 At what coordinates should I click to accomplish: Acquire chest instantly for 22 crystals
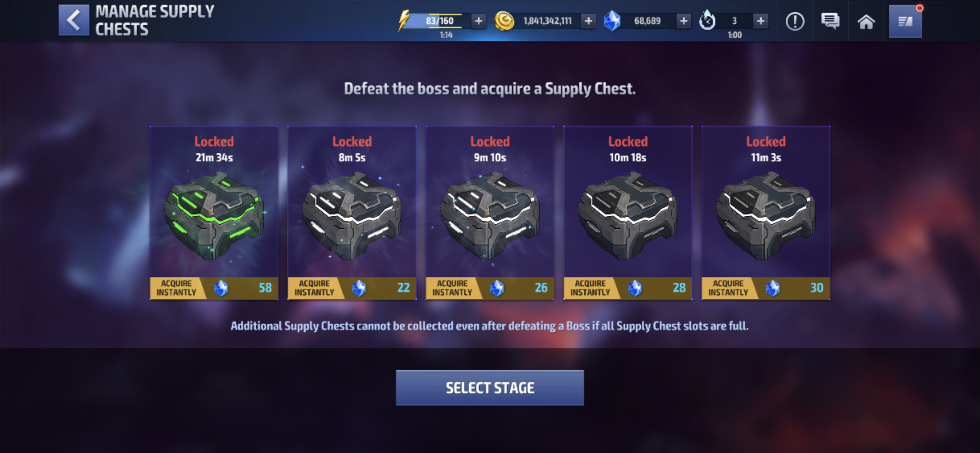[x=352, y=288]
